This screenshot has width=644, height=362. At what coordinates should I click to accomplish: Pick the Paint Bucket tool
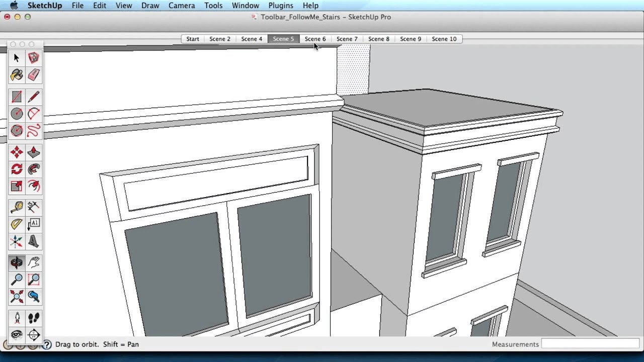(17, 75)
